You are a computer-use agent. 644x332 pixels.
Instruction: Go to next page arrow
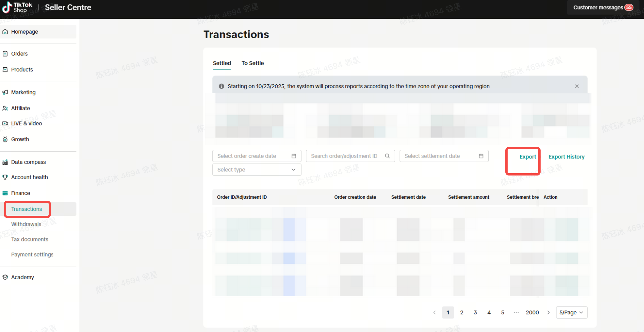click(548, 312)
